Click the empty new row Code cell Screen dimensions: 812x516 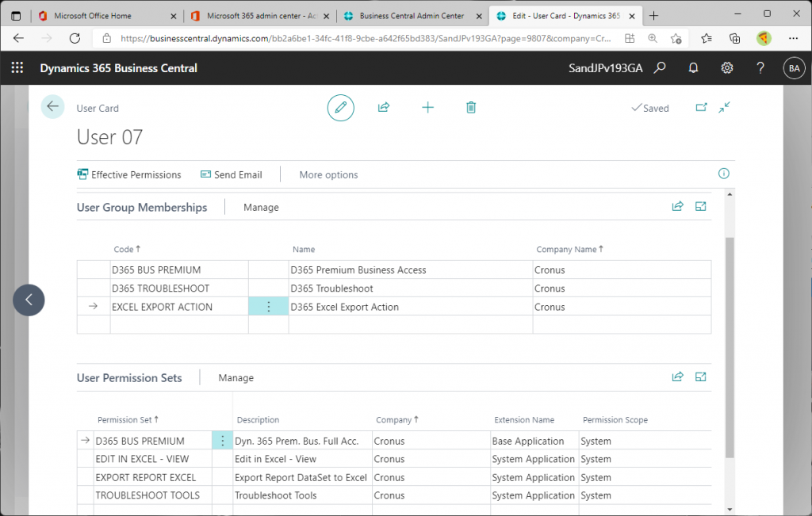179,324
